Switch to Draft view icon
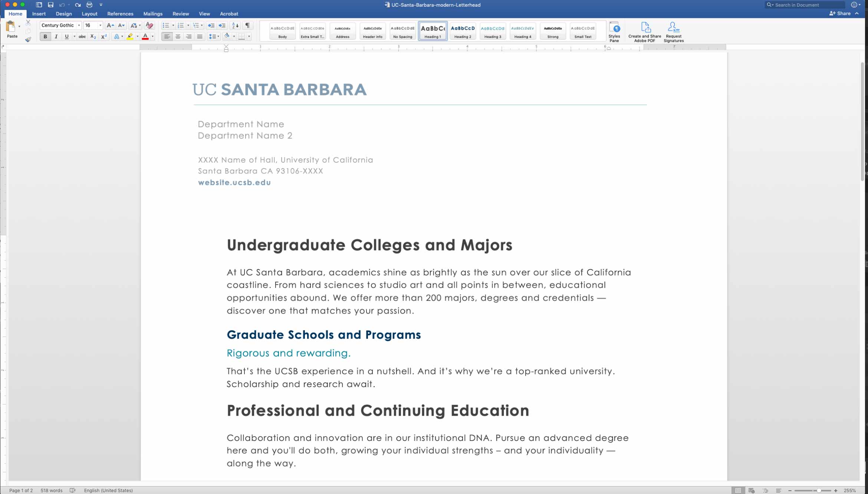This screenshot has width=868, height=494. pos(779,490)
